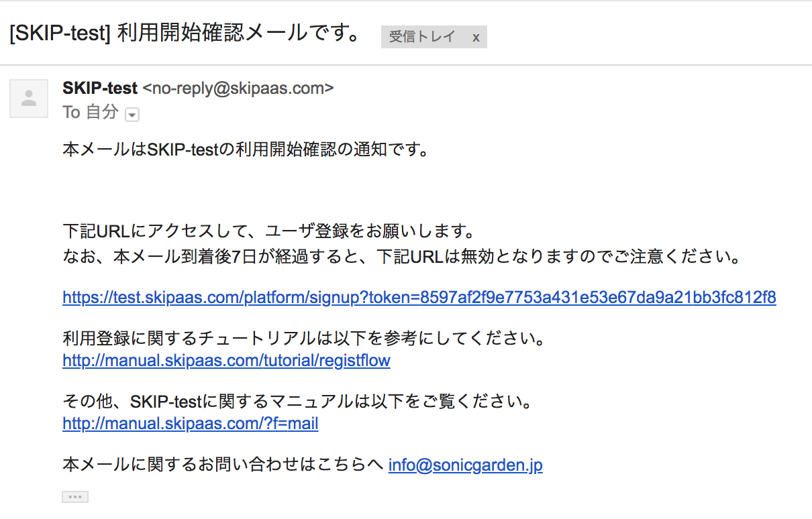Click the no-reply@skipaas.com sender address
This screenshot has width=812, height=519.
tap(238, 88)
